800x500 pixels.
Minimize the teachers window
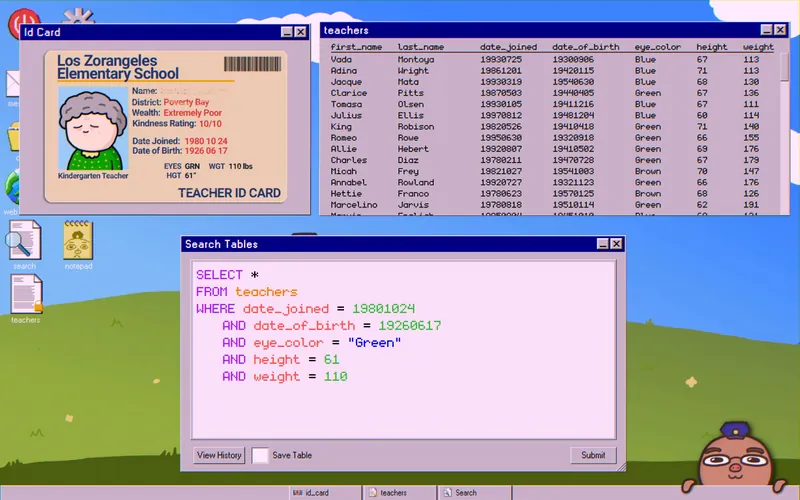coord(766,30)
